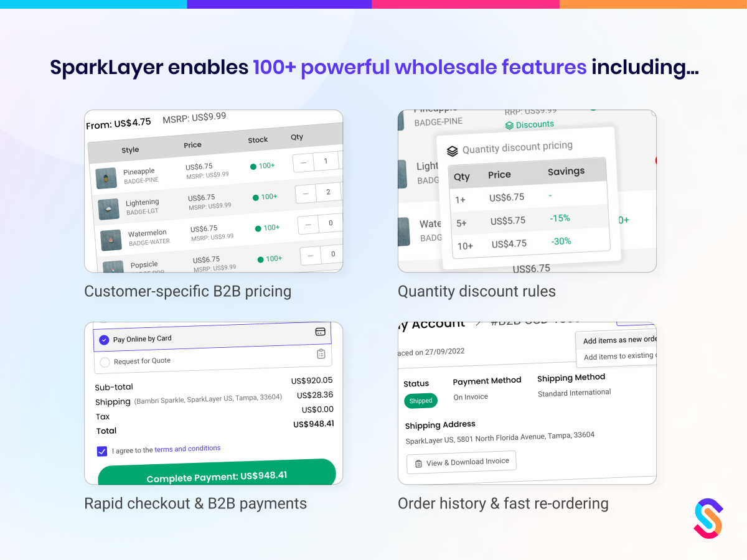Viewport: 747px width, 560px height.
Task: Click the clipboard icon beside Request for Quote
Action: tap(321, 353)
